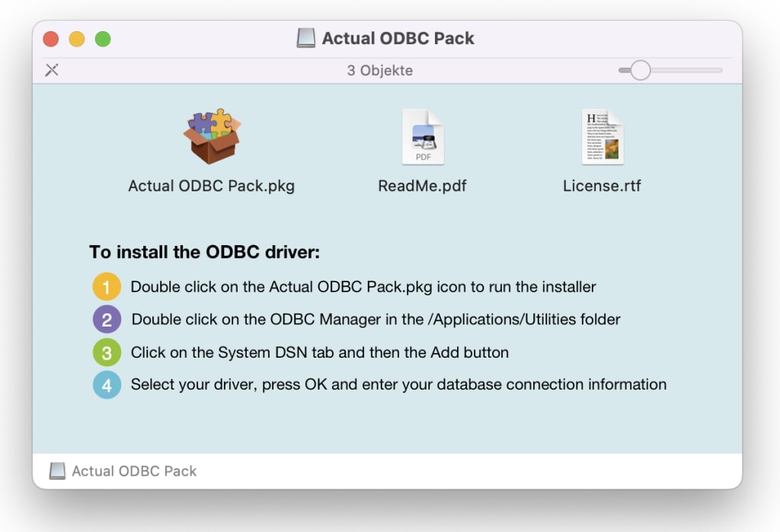
Task: Close the window with the red button
Action: (x=51, y=39)
